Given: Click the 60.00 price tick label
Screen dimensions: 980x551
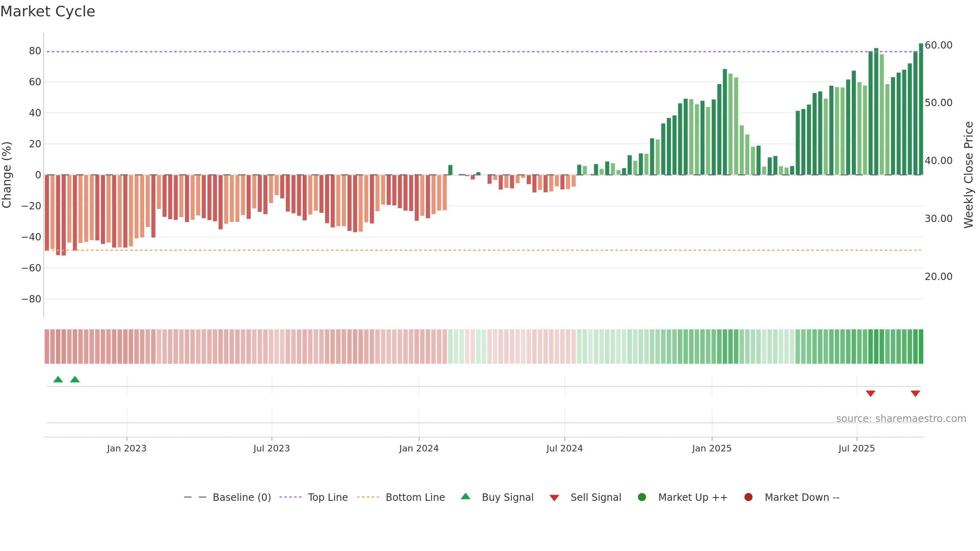Looking at the screenshot, I should (938, 45).
